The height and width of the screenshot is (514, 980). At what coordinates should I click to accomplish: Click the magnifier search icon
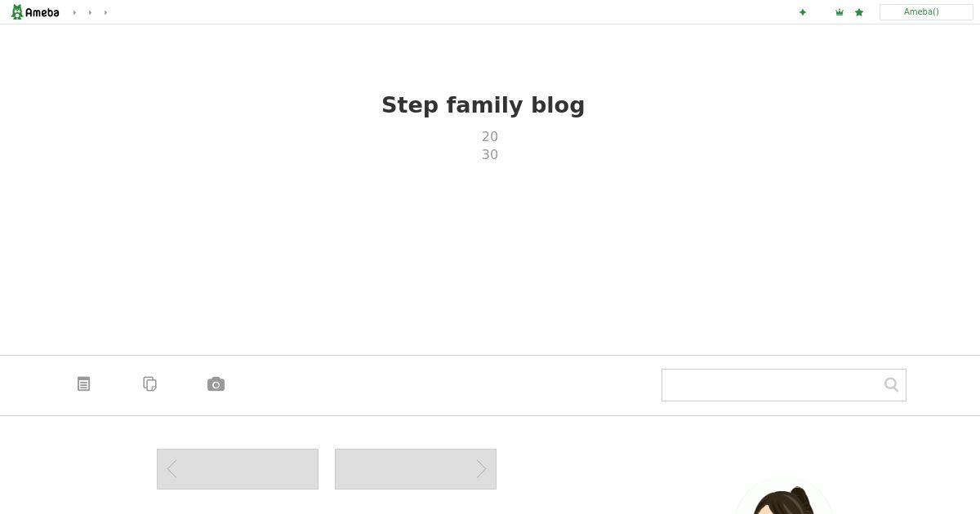(891, 384)
